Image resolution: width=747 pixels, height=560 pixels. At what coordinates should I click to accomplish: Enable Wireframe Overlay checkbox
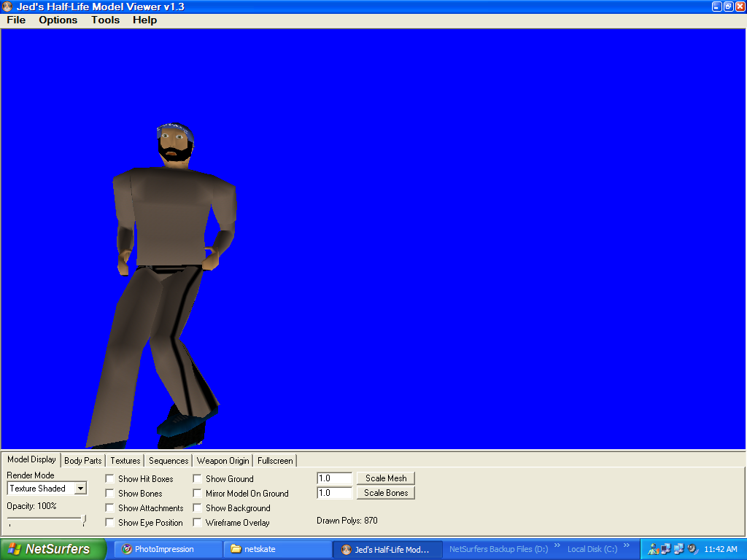point(197,522)
